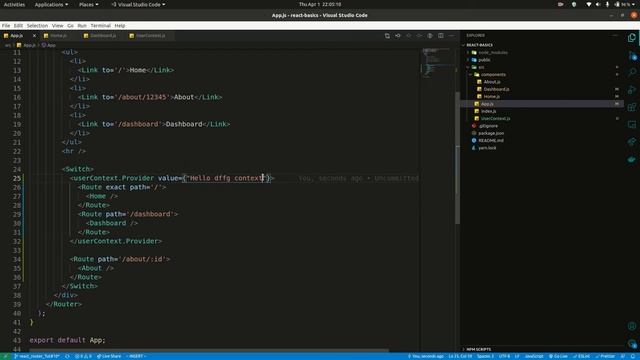640x360 pixels.
Task: Open package.json in the explorer
Action: [x=491, y=133]
